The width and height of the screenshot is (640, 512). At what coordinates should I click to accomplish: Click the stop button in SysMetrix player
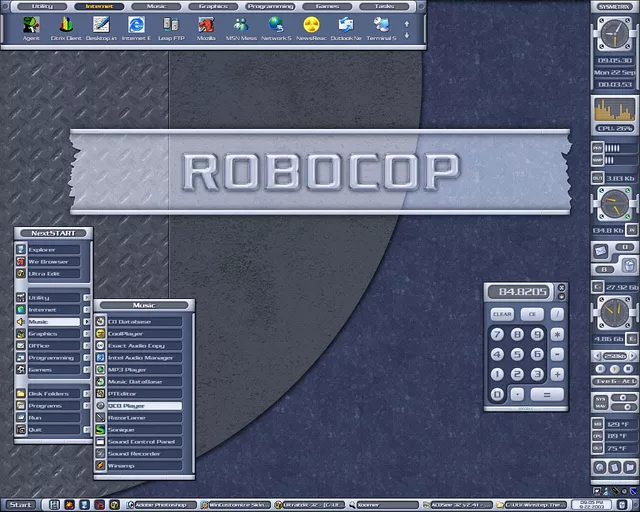click(629, 369)
